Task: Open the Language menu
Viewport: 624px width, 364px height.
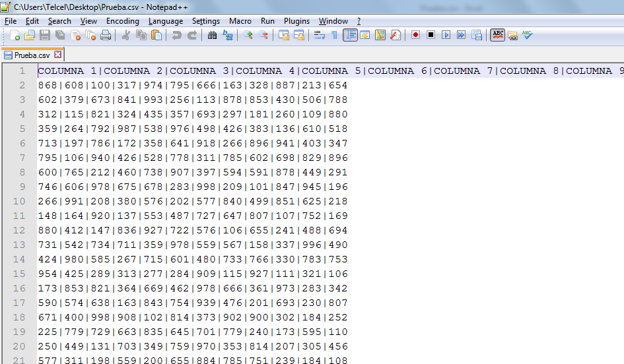Action: tap(166, 21)
